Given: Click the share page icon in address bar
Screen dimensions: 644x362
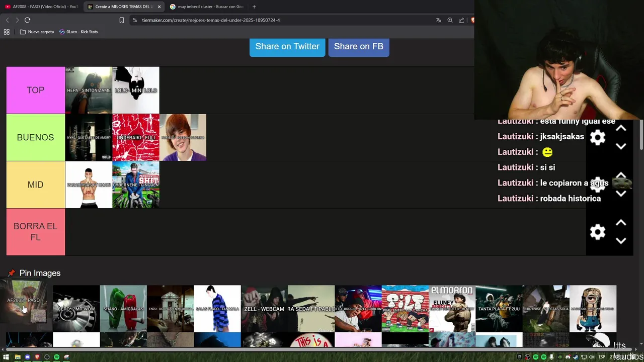Looking at the screenshot, I should point(461,20).
